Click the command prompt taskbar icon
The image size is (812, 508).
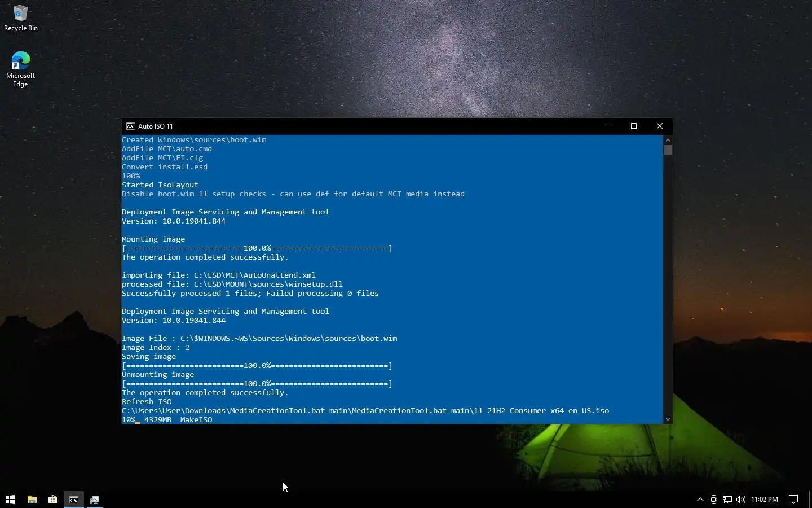pos(73,500)
